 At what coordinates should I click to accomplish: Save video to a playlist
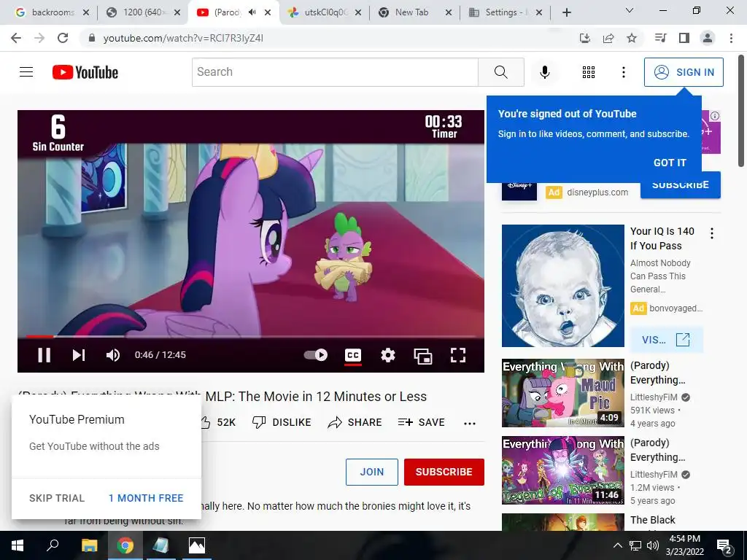pos(421,422)
